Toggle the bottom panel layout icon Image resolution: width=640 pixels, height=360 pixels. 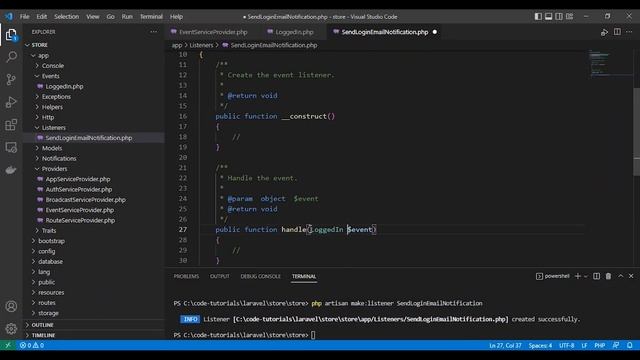click(x=549, y=16)
